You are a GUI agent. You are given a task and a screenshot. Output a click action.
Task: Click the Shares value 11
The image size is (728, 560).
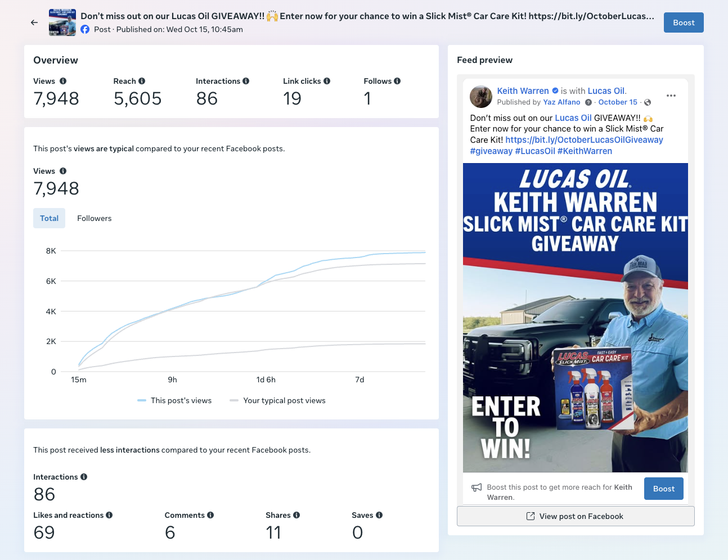273,532
